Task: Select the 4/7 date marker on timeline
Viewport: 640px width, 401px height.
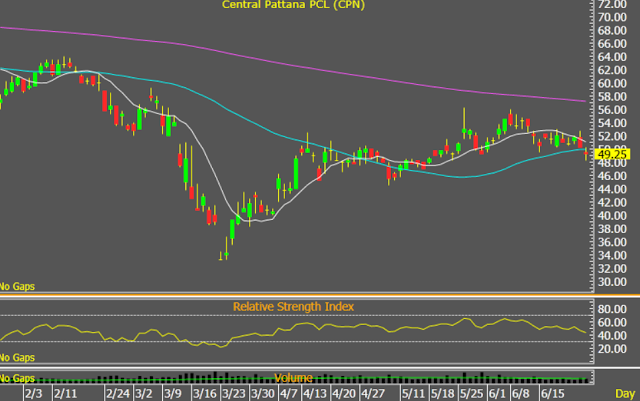Action: tap(289, 394)
